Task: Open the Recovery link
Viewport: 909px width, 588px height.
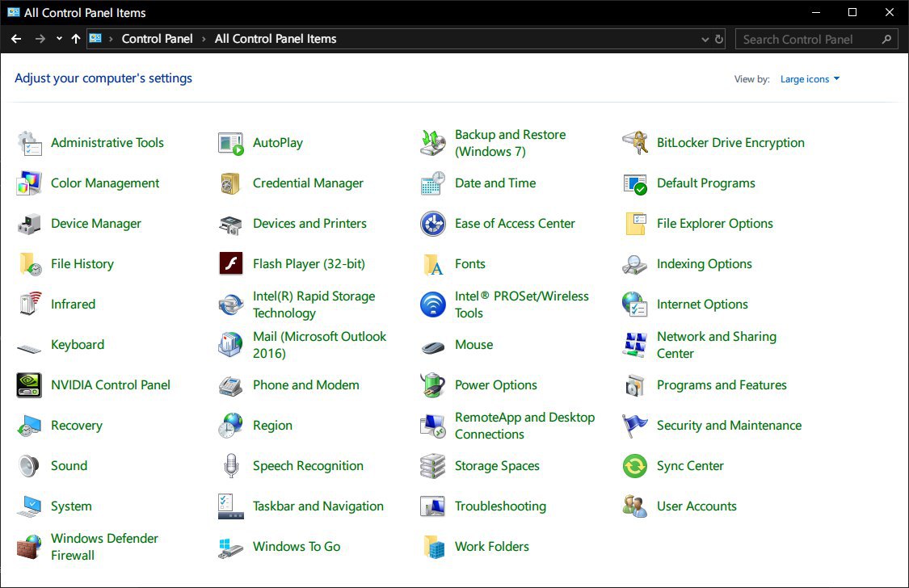Action: pyautogui.click(x=77, y=426)
